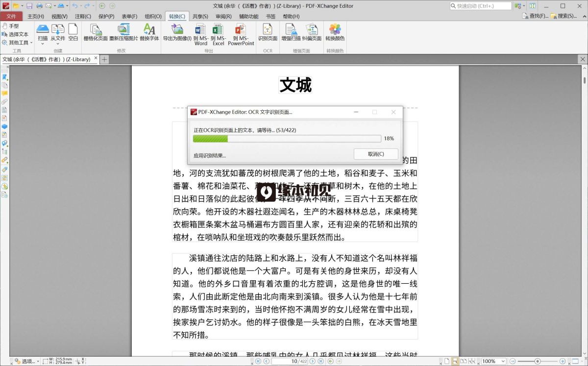Open the 书签 ribbon tab
The width and height of the screenshot is (588, 366).
[x=270, y=16]
